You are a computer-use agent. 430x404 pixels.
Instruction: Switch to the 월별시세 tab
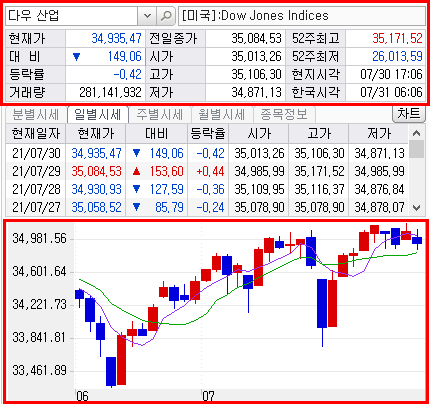point(222,115)
